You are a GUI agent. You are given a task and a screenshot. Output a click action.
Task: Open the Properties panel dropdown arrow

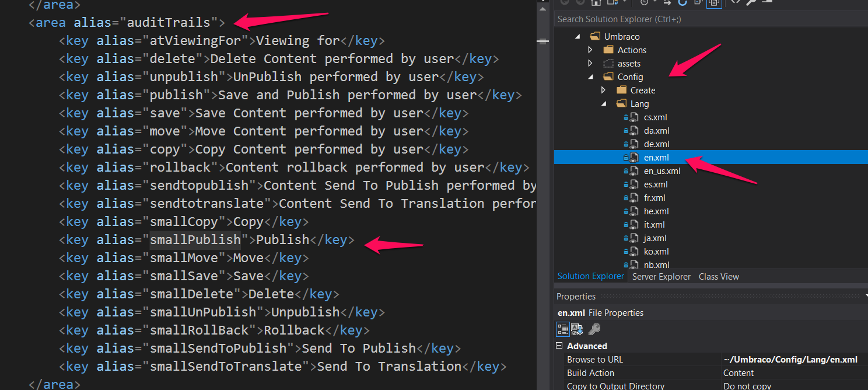[x=866, y=296]
